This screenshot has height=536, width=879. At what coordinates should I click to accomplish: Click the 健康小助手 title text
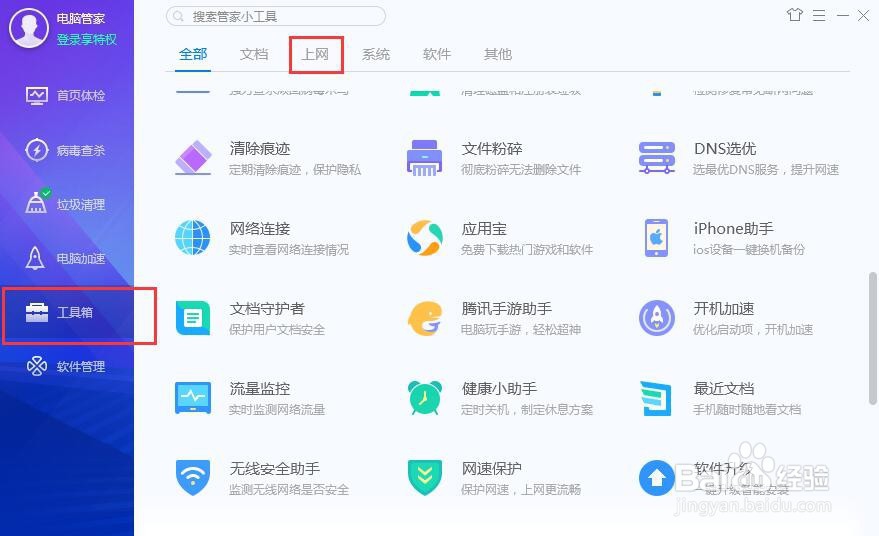(499, 389)
